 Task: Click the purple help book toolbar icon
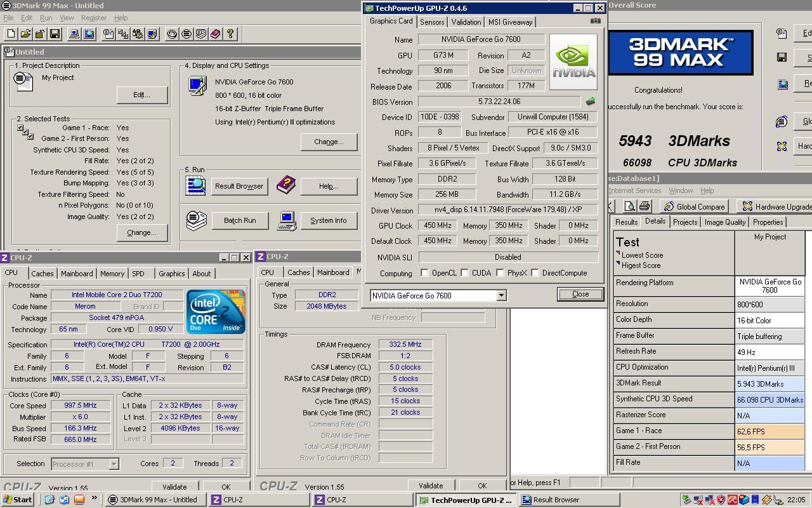216,34
